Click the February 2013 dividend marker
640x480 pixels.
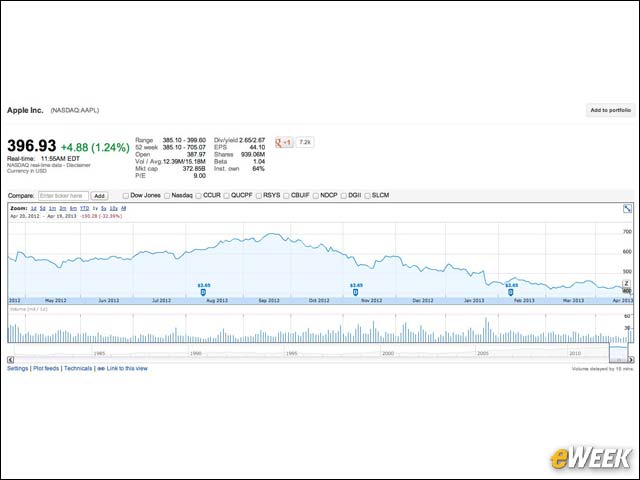tap(511, 292)
